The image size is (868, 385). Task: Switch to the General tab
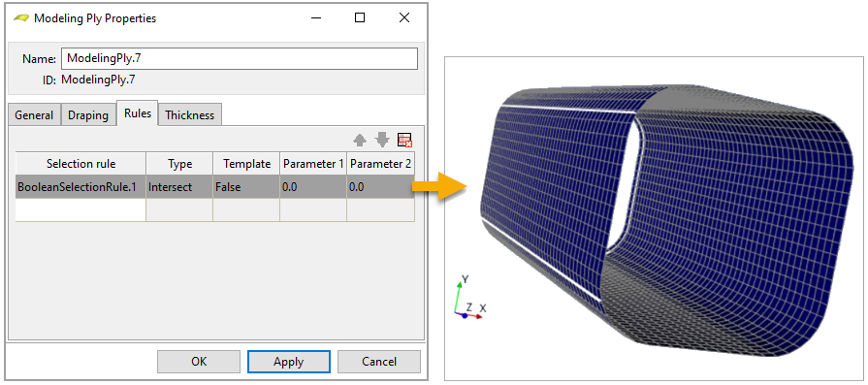click(34, 115)
